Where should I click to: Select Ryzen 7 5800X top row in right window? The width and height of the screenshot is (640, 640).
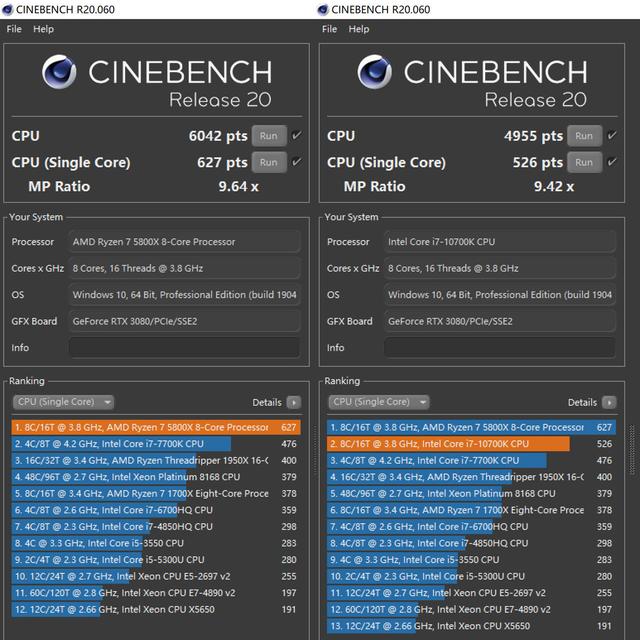tap(471, 427)
